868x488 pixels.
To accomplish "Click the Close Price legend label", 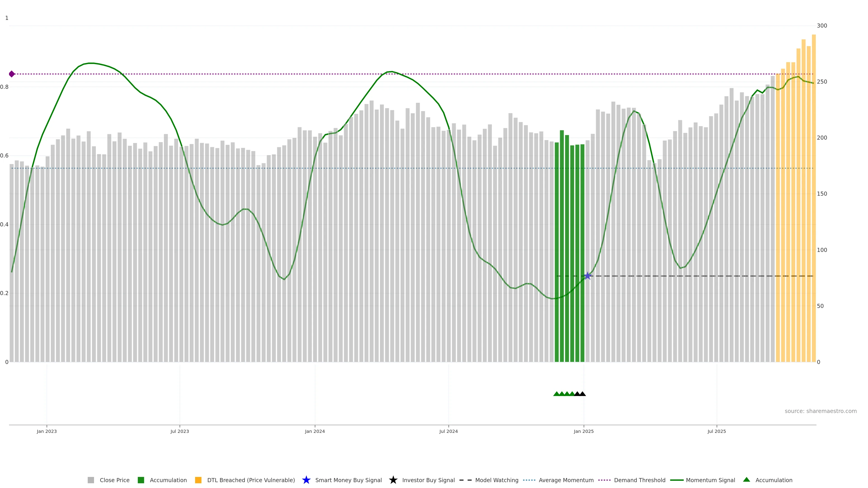I will pyautogui.click(x=115, y=480).
